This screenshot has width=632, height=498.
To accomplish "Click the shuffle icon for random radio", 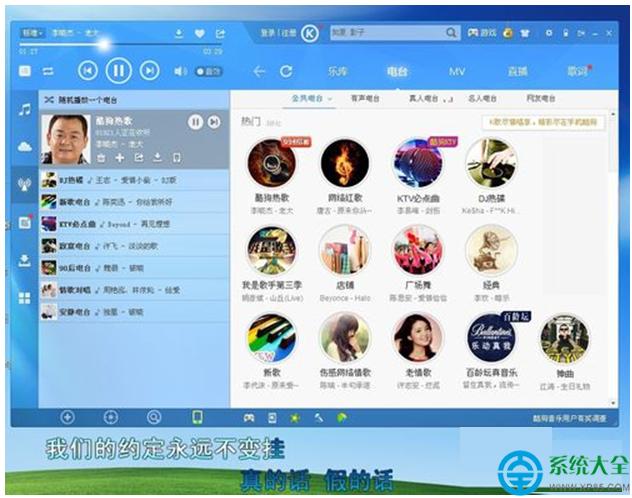I will (x=50, y=101).
